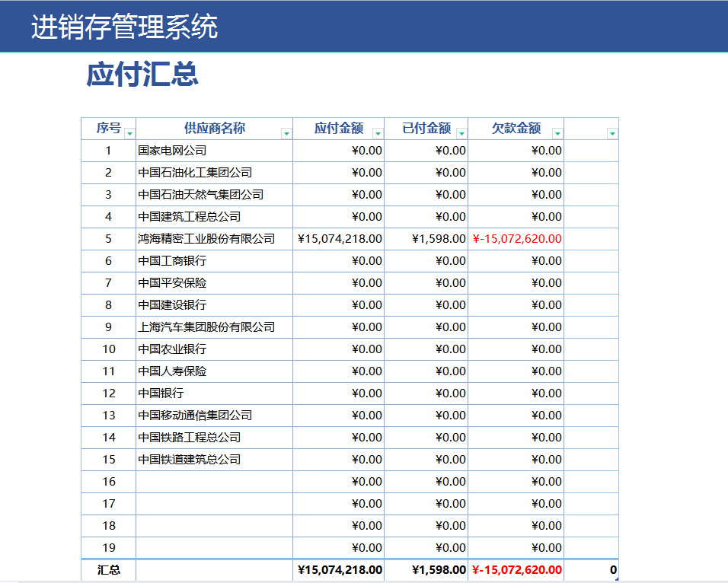Click the 应付金额 cell in row 19

pos(338,548)
